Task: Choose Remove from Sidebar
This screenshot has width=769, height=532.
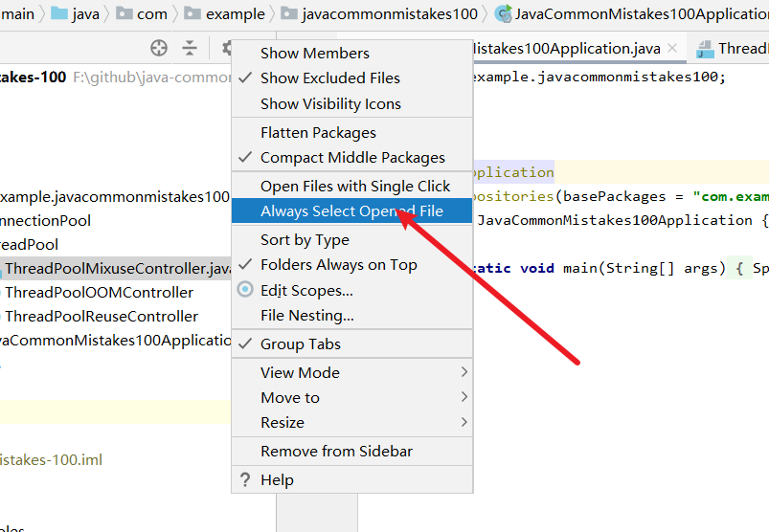Action: pos(336,452)
